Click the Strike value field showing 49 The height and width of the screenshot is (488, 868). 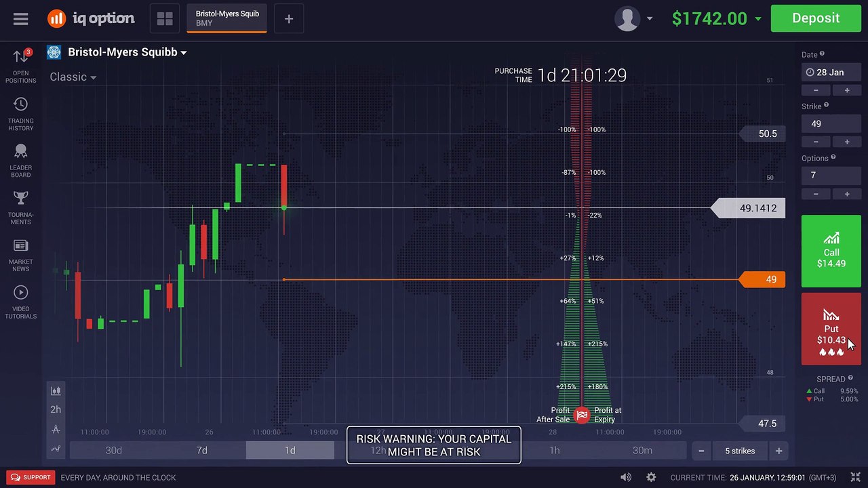[x=831, y=124]
